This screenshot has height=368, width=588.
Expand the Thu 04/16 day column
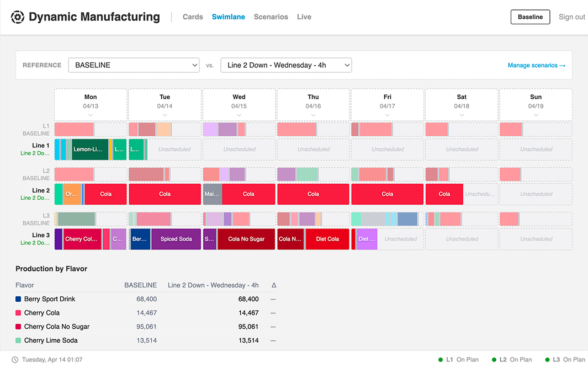click(313, 115)
